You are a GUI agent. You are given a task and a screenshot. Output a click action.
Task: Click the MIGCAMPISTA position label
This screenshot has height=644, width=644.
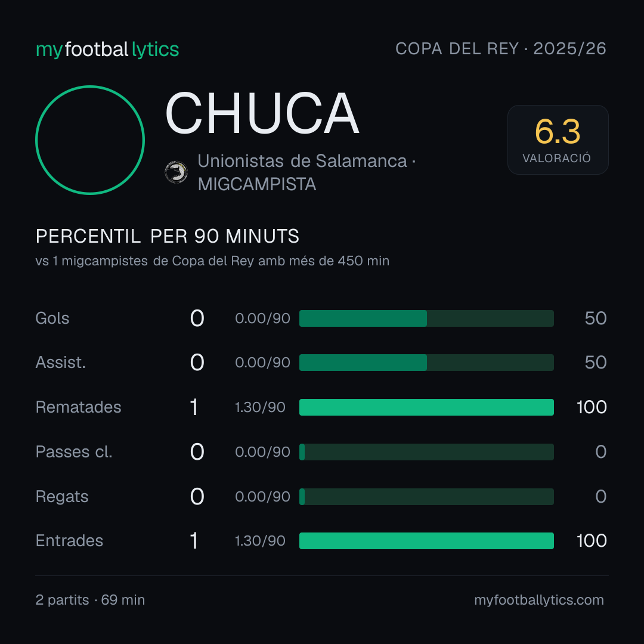pyautogui.click(x=256, y=184)
